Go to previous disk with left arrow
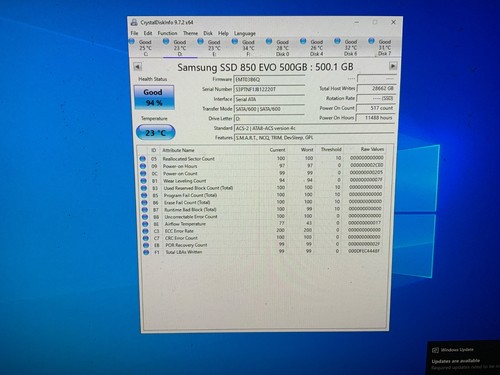This screenshot has height=375, width=500. pyautogui.click(x=137, y=67)
